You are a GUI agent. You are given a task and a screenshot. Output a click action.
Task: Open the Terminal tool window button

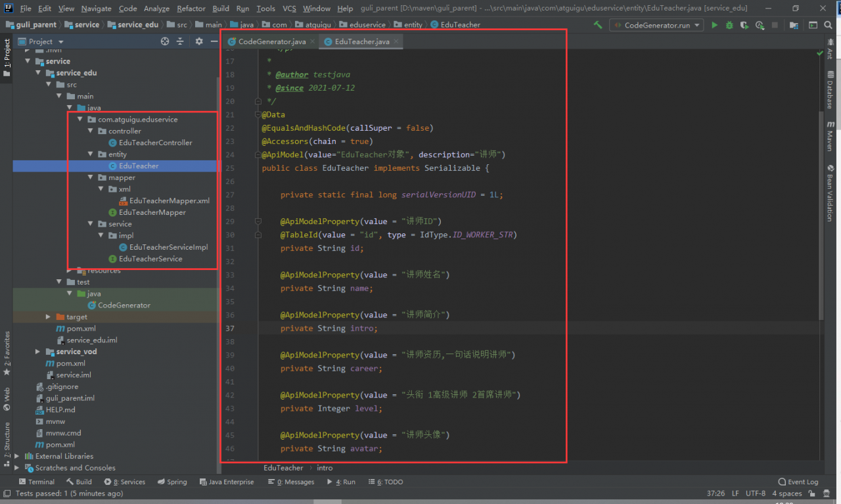36,482
